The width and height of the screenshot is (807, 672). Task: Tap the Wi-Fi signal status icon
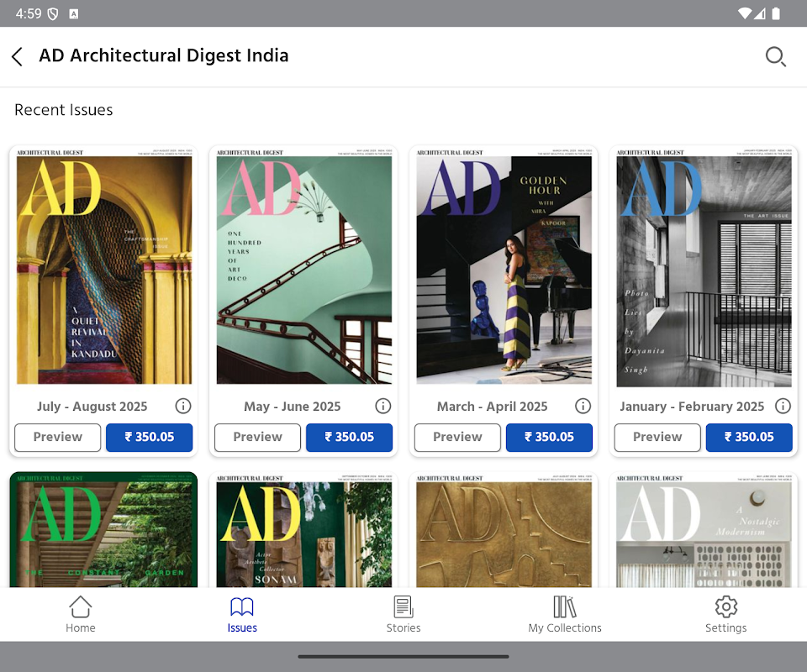click(x=744, y=13)
